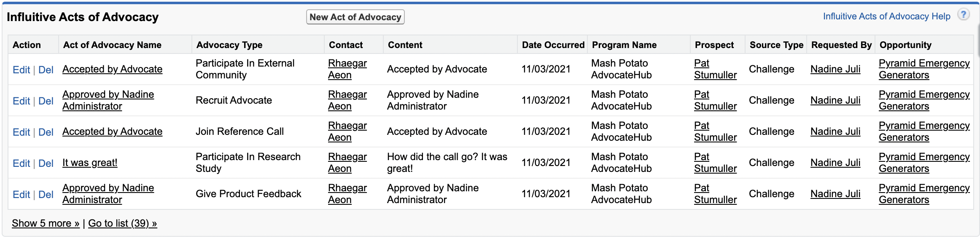Open the It was great! record
Image resolution: width=980 pixels, height=241 pixels.
click(90, 163)
